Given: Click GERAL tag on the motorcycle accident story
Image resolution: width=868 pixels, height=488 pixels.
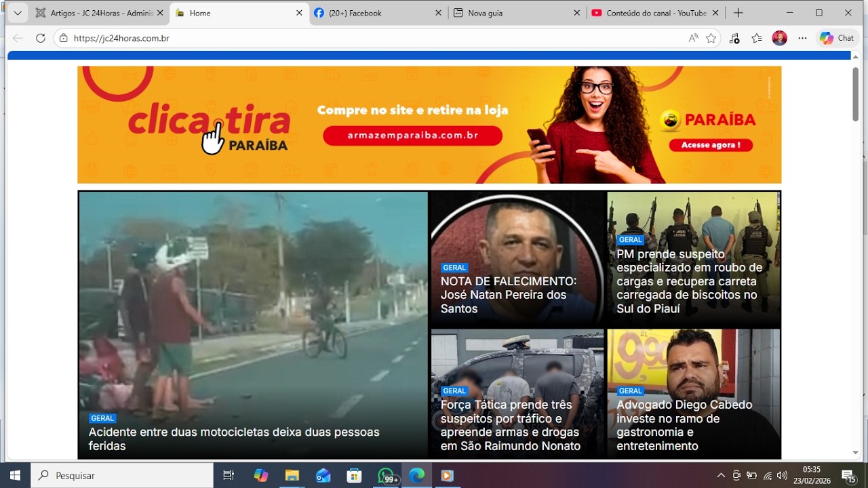Looking at the screenshot, I should coord(102,418).
